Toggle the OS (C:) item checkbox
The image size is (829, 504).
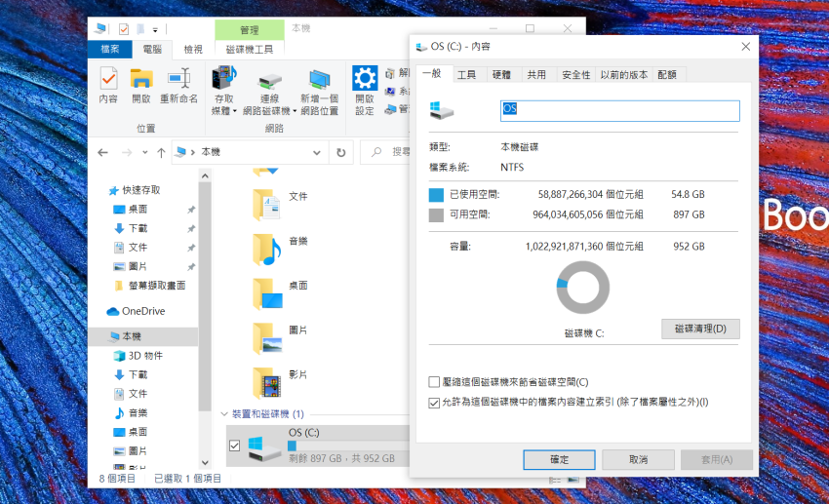point(235,446)
